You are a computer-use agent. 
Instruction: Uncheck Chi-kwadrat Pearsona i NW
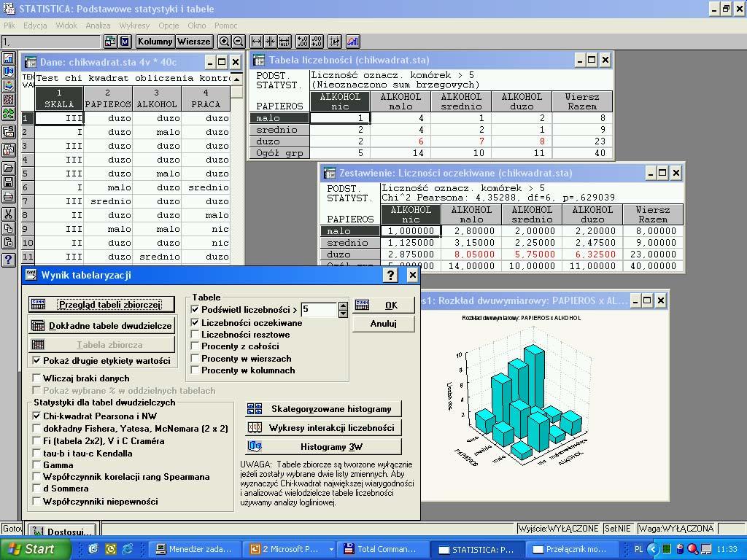[x=36, y=416]
